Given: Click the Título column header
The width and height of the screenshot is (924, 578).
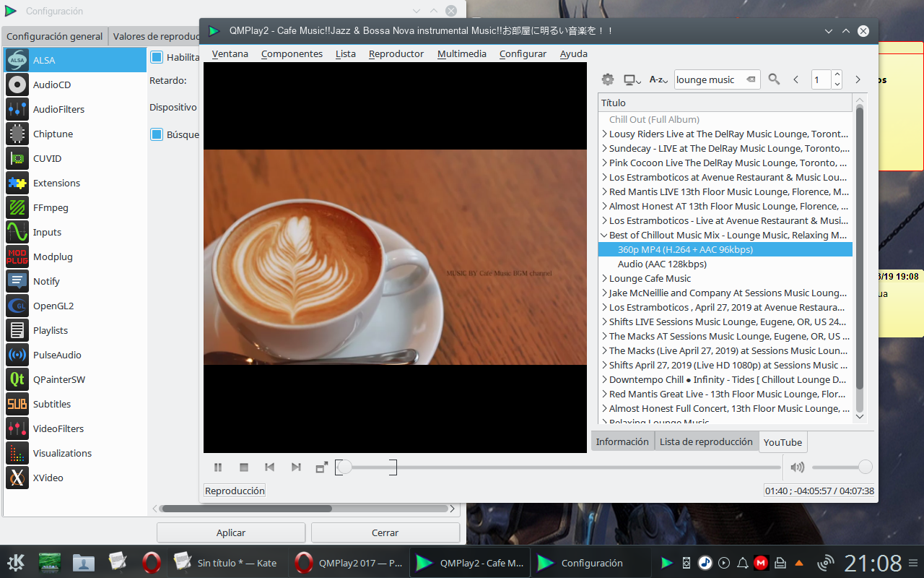Looking at the screenshot, I should (x=725, y=103).
